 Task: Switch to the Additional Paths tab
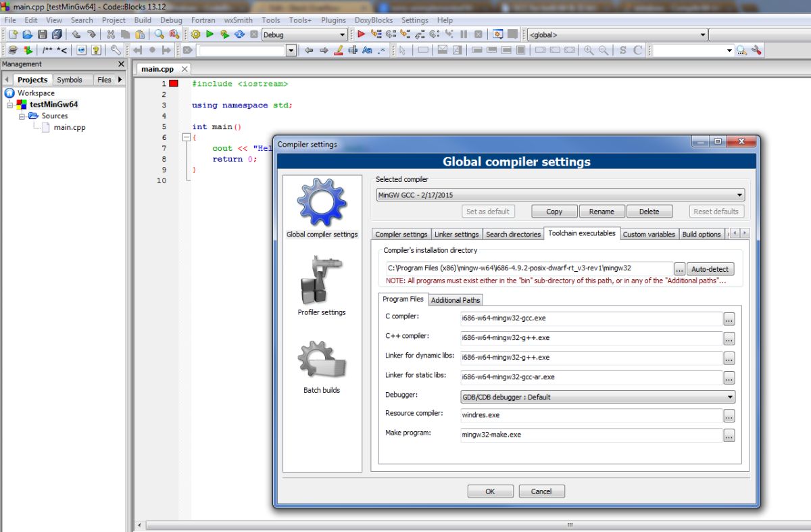point(456,299)
